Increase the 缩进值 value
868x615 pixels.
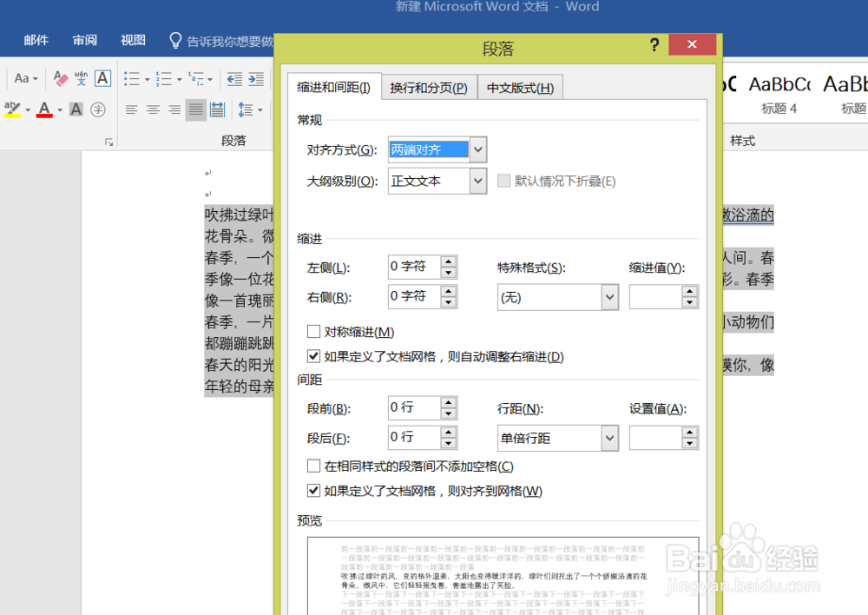point(689,292)
